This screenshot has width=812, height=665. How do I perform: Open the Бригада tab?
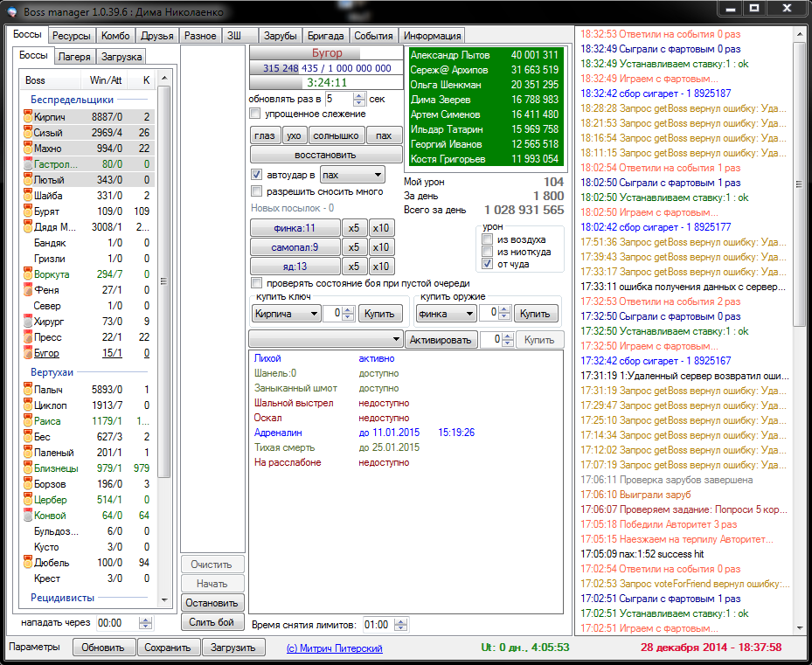325,36
